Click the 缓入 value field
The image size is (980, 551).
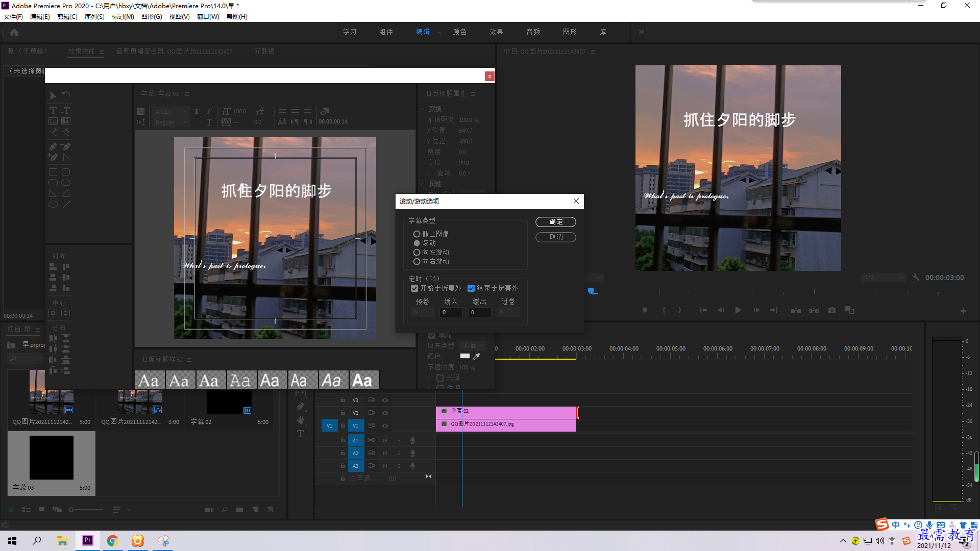click(x=451, y=312)
